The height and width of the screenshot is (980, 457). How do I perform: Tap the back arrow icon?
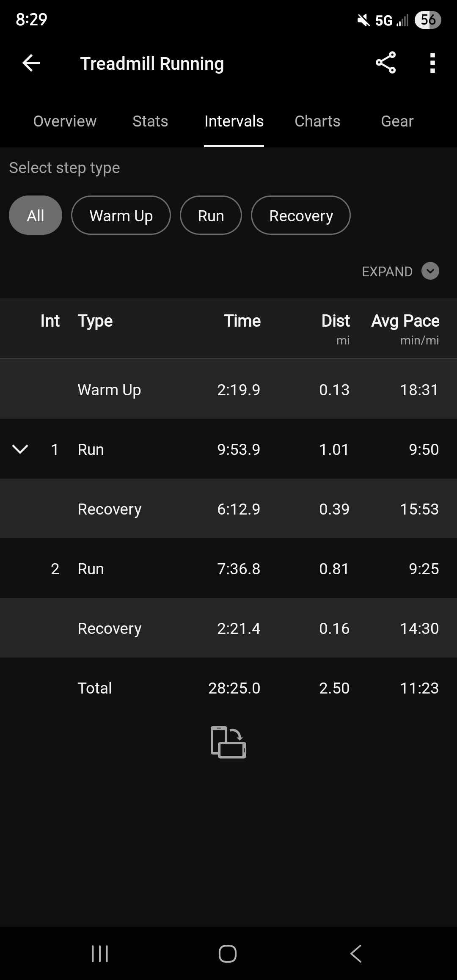click(31, 63)
